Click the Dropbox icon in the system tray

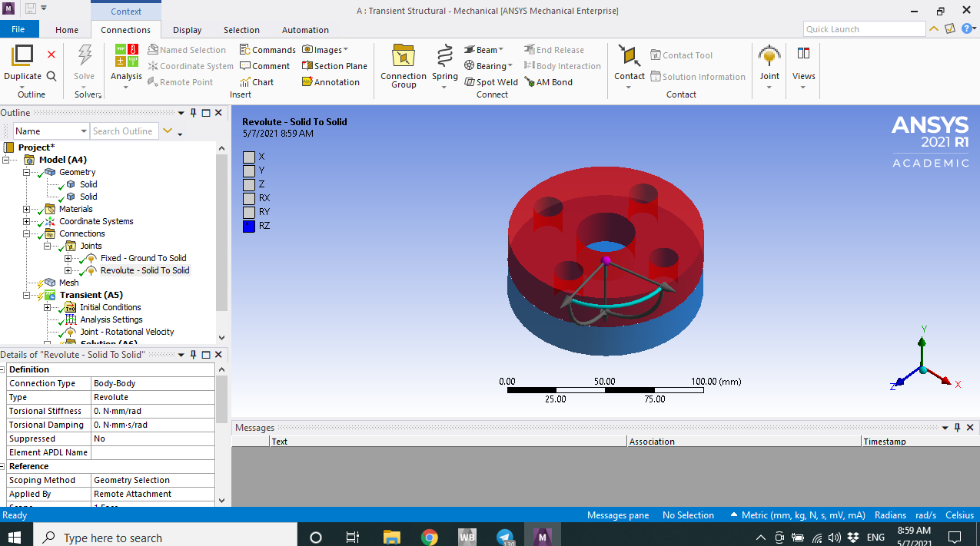point(852,537)
